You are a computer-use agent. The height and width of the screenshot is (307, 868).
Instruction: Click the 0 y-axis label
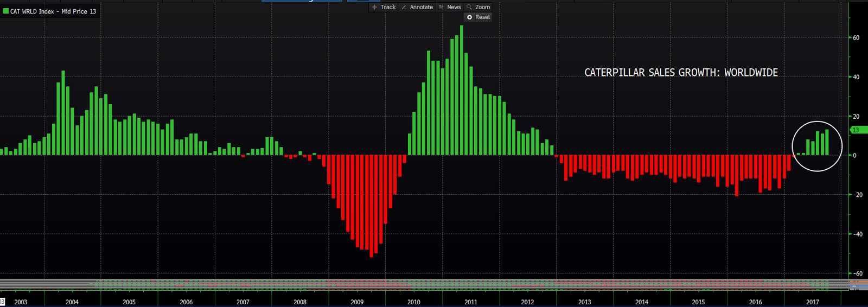pyautogui.click(x=855, y=156)
